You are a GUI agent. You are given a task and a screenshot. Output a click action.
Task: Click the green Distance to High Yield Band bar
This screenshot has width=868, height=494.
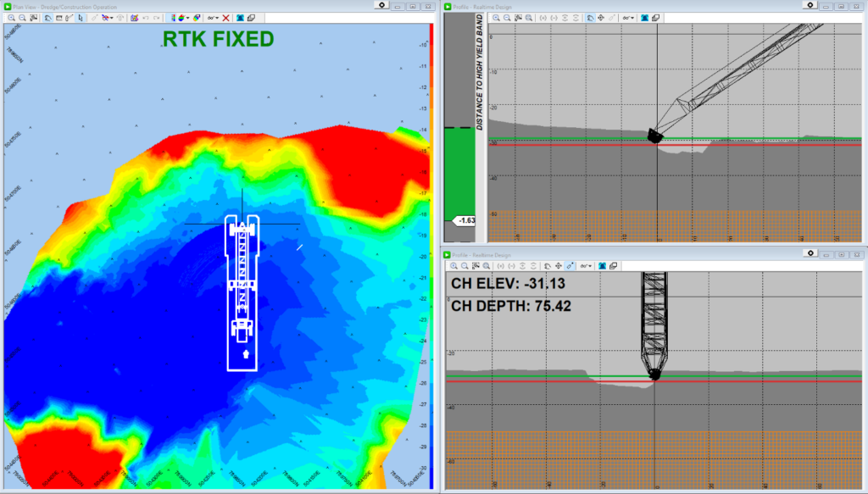[x=459, y=175]
